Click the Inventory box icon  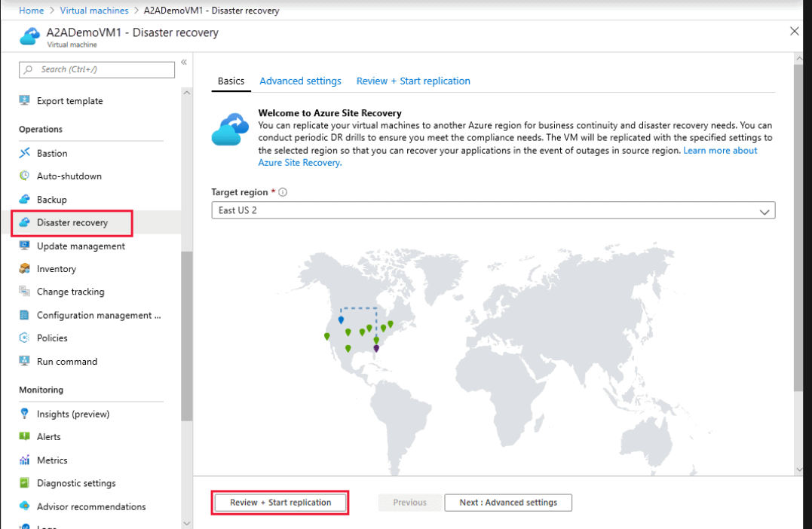click(x=24, y=269)
